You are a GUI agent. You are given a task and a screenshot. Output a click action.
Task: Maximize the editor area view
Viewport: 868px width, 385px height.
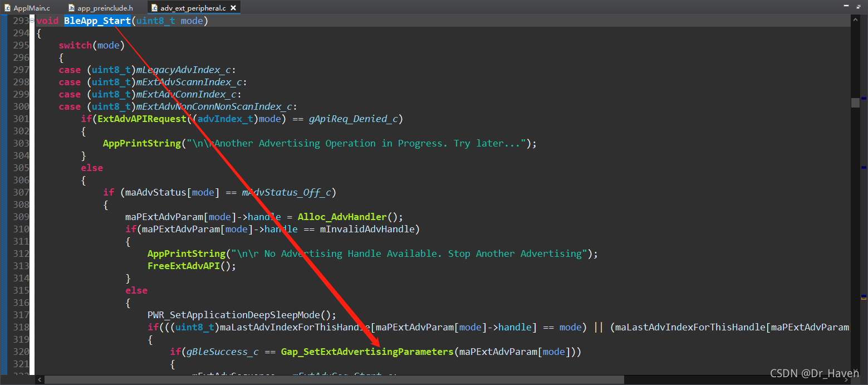click(x=857, y=6)
